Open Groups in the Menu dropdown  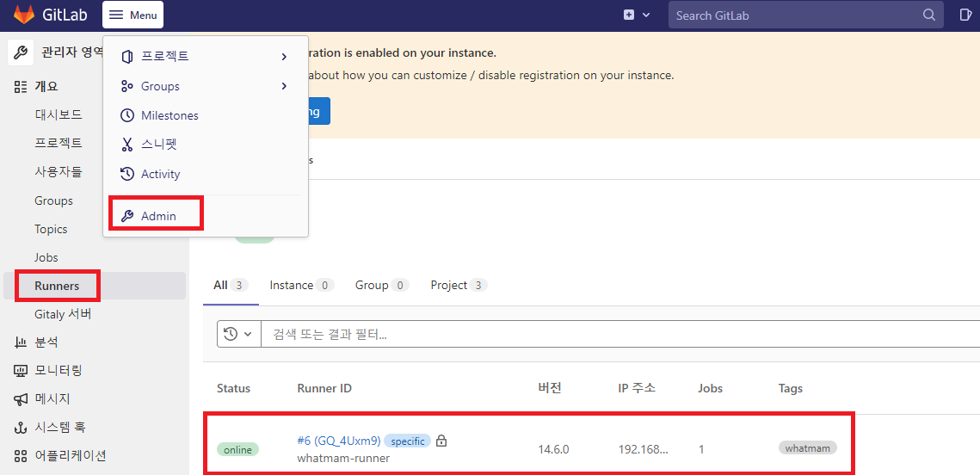tap(160, 86)
